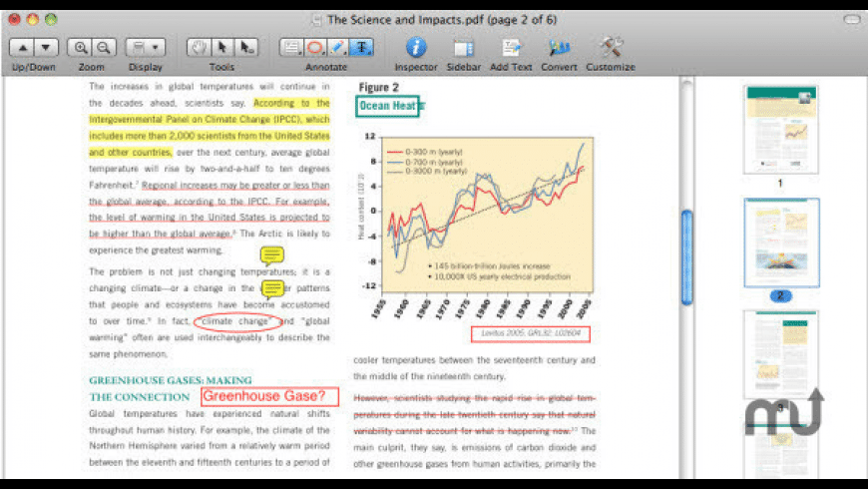Select page 3 thumbnail in sidebar

[780, 354]
